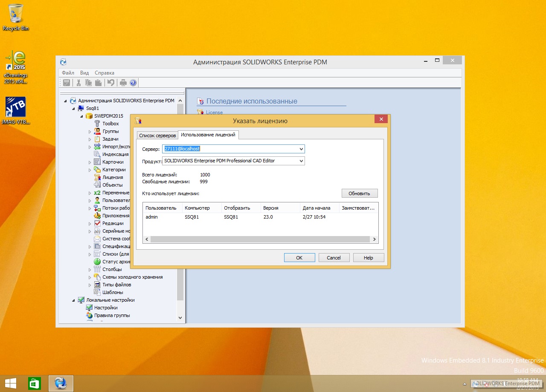Confirm the license dialog with OK

tap(299, 258)
